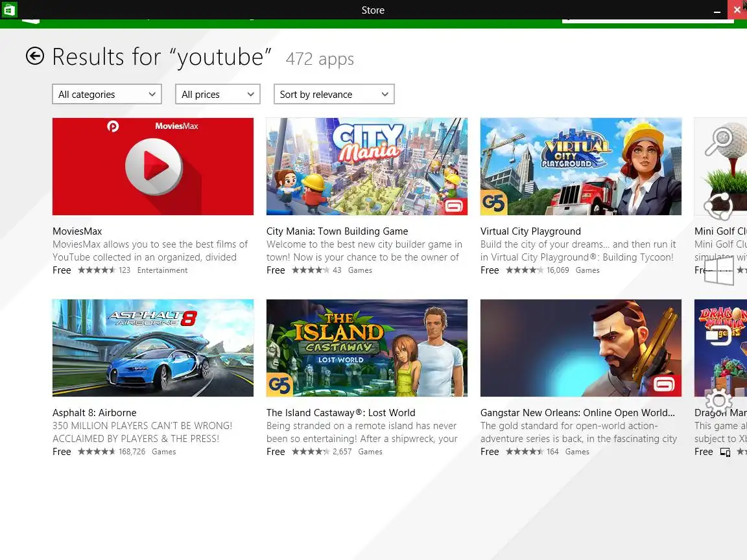Viewport: 747px width, 560px height.
Task: Click MoviesMax star rating
Action: click(97, 270)
